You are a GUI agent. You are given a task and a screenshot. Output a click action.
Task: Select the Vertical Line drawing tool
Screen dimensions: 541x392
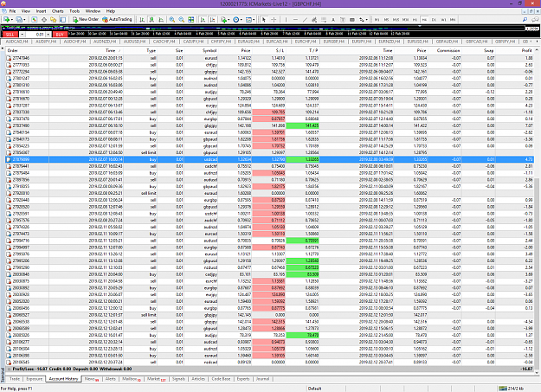(286, 20)
